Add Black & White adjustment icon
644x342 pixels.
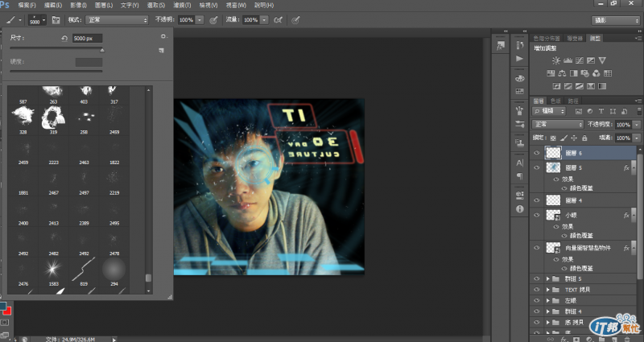(x=574, y=73)
